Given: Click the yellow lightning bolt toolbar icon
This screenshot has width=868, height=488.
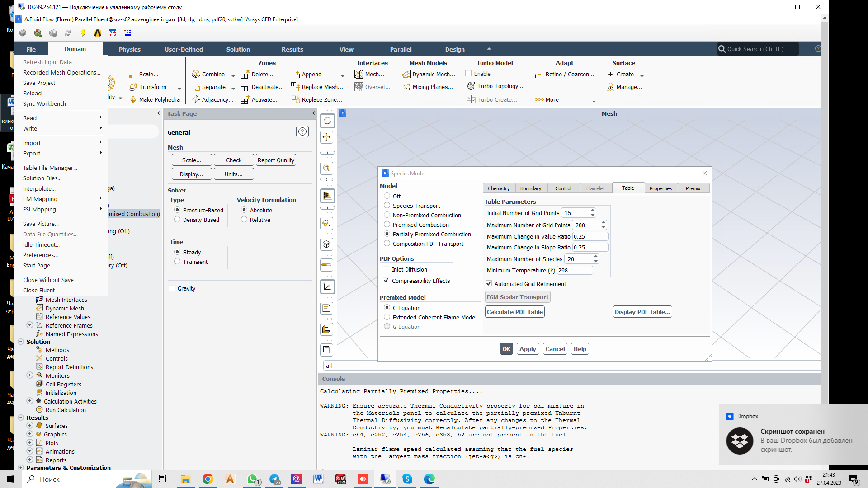Looking at the screenshot, I should [83, 33].
